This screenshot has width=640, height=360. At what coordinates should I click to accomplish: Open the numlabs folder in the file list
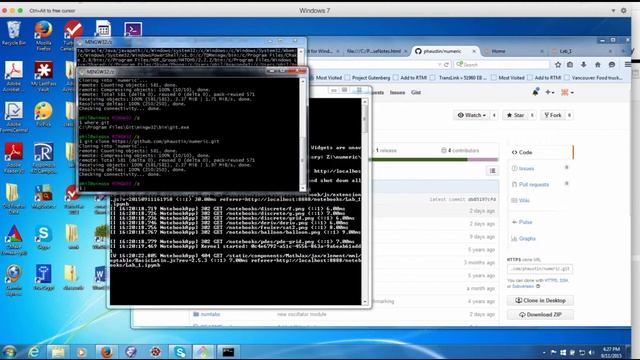click(211, 314)
